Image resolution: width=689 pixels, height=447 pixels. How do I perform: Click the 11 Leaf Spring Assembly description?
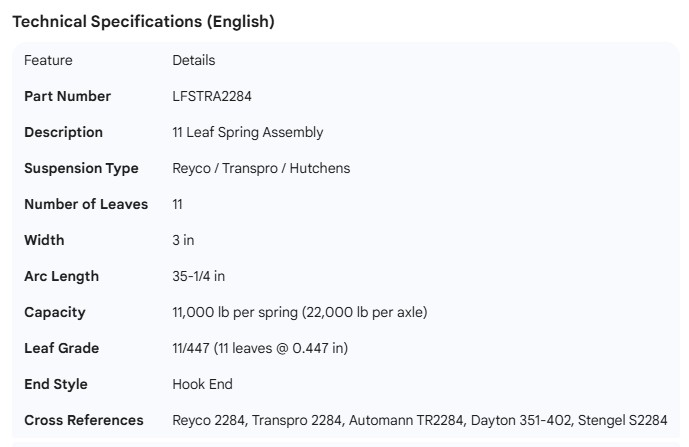[x=247, y=132]
